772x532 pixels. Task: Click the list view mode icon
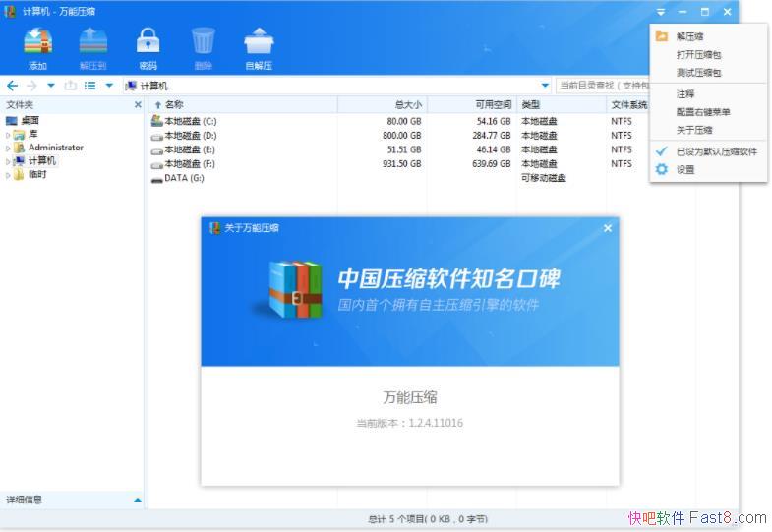(89, 86)
